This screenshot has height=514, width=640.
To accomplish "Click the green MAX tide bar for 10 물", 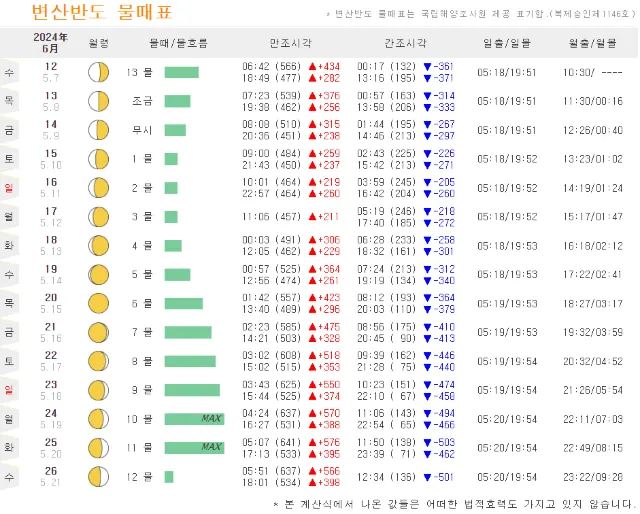I will tap(194, 419).
